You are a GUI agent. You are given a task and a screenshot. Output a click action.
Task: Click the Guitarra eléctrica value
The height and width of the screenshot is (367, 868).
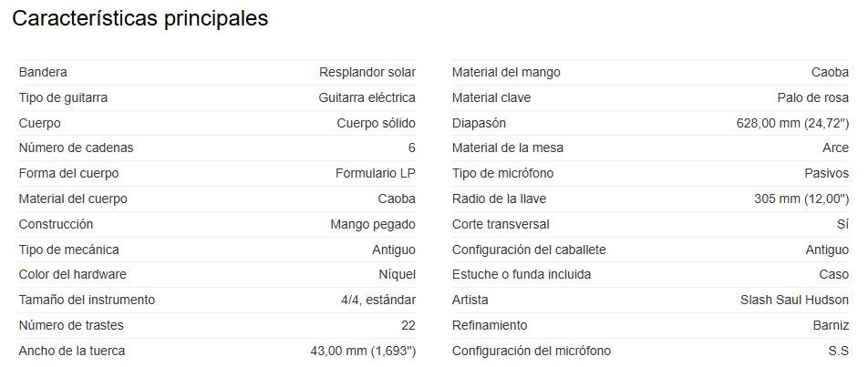point(367,97)
